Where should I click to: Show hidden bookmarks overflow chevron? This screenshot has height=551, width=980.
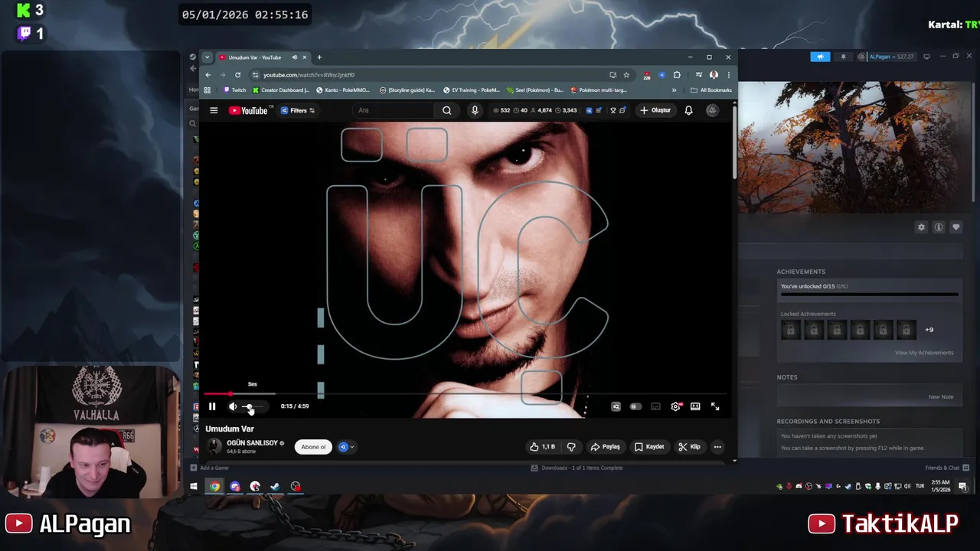point(674,90)
